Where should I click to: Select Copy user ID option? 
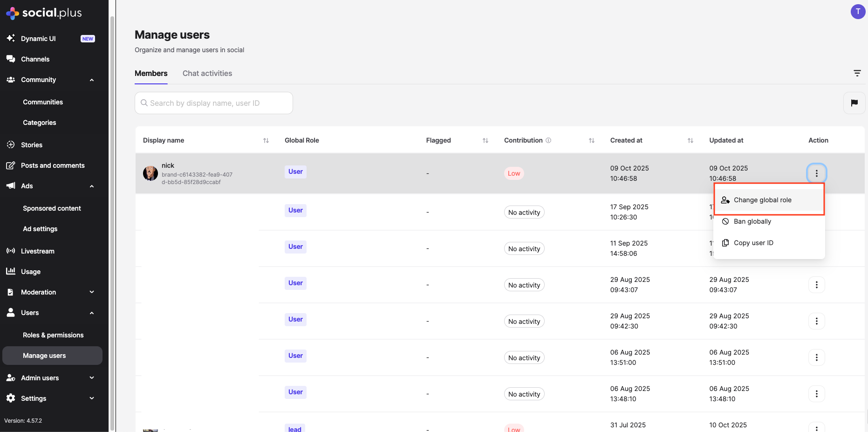pyautogui.click(x=753, y=243)
